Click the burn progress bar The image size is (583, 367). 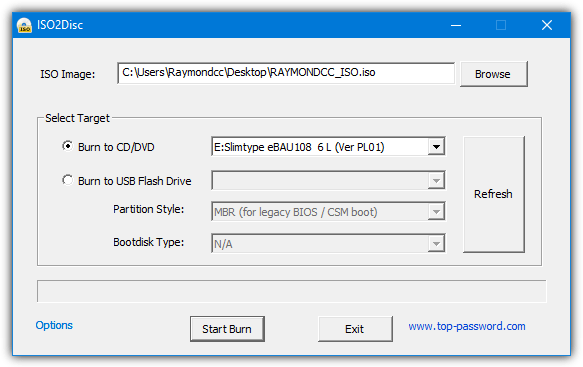click(292, 291)
